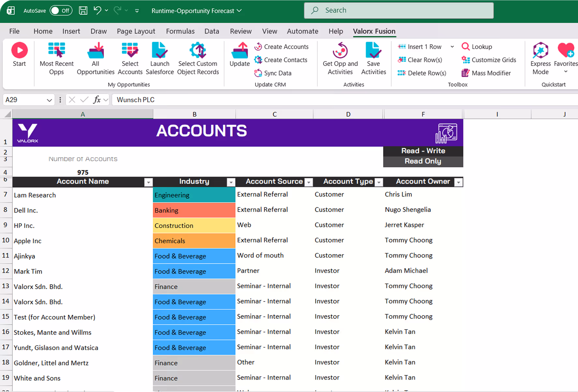The image size is (578, 392).
Task: Open the Lookup tool
Action: [477, 47]
